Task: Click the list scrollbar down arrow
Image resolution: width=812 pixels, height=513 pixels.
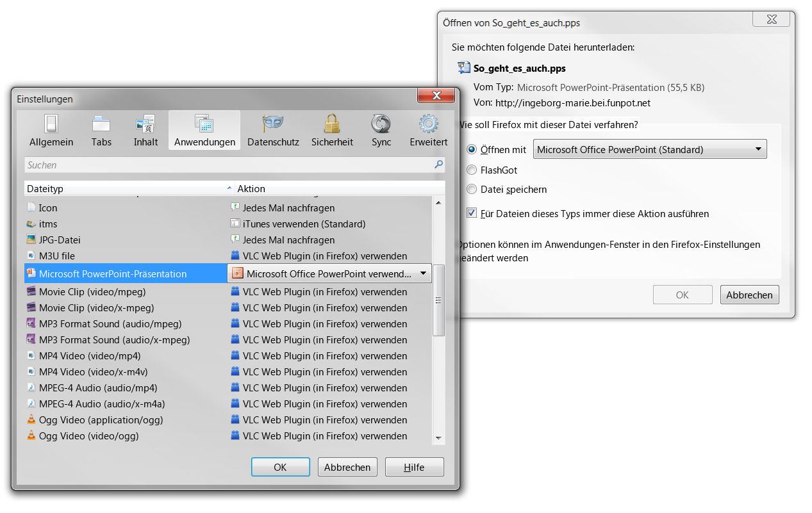Action: [439, 438]
